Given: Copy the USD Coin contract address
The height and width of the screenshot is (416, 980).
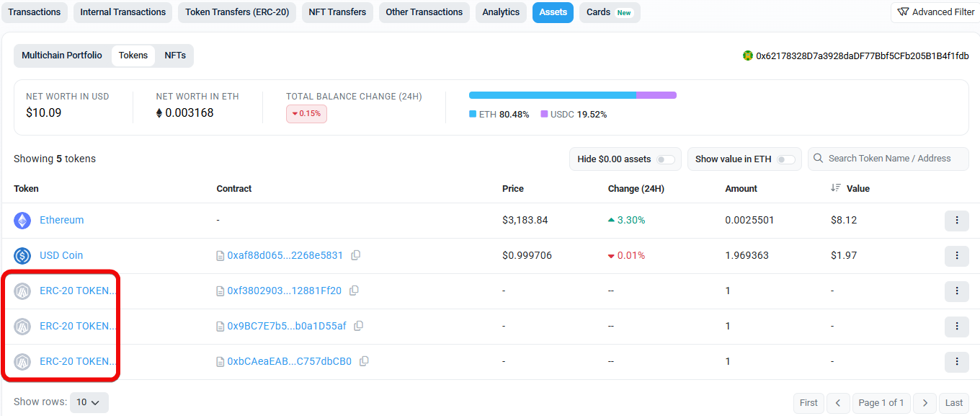Looking at the screenshot, I should (355, 255).
